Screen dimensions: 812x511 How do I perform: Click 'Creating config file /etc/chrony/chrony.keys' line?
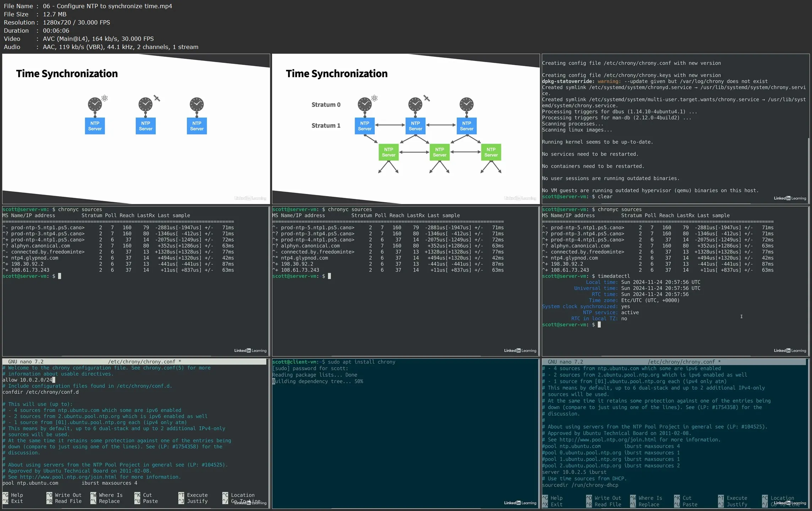click(x=631, y=75)
